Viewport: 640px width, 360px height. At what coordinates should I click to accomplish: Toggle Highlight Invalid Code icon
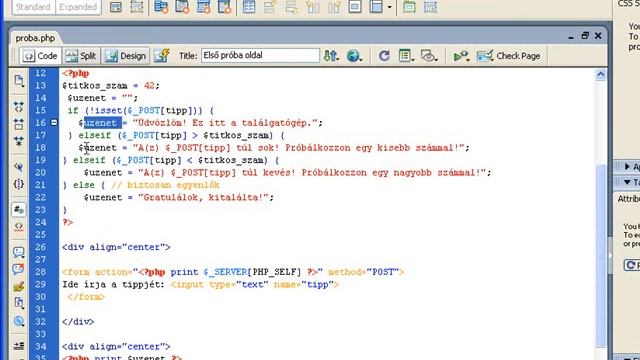coord(19,227)
